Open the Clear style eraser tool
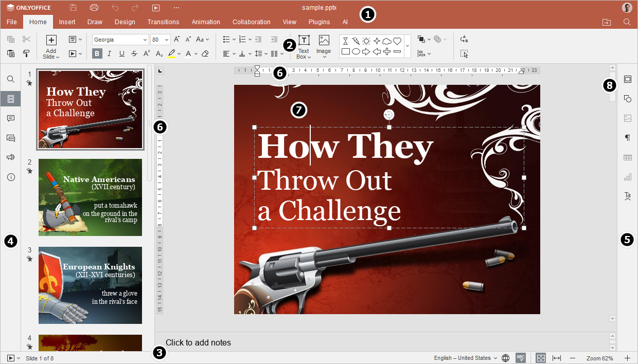This screenshot has width=638, height=364. (x=205, y=53)
